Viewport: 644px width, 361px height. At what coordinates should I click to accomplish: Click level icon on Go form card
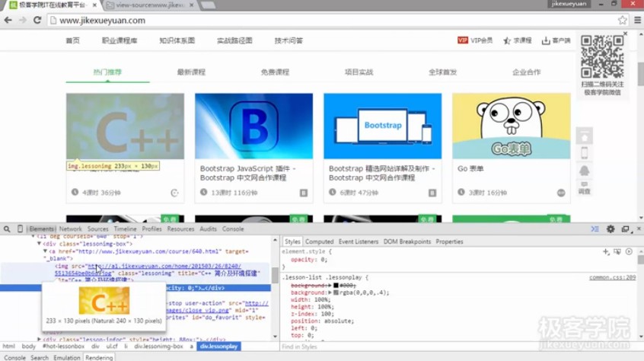561,193
